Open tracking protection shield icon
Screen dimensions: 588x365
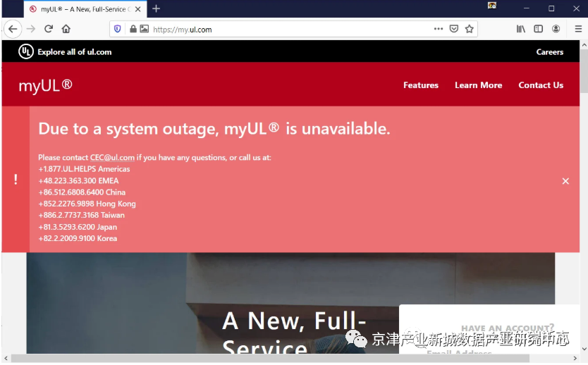tap(117, 29)
